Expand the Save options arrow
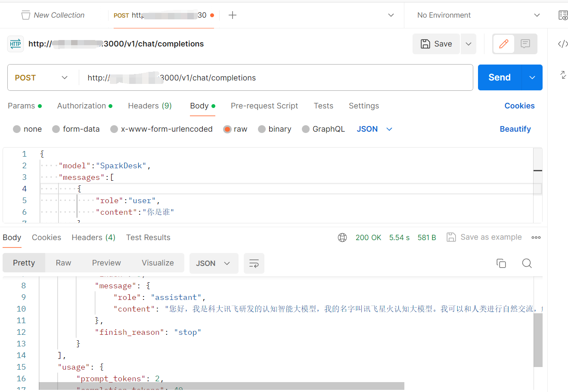Viewport: 568px width, 392px height. 469,44
